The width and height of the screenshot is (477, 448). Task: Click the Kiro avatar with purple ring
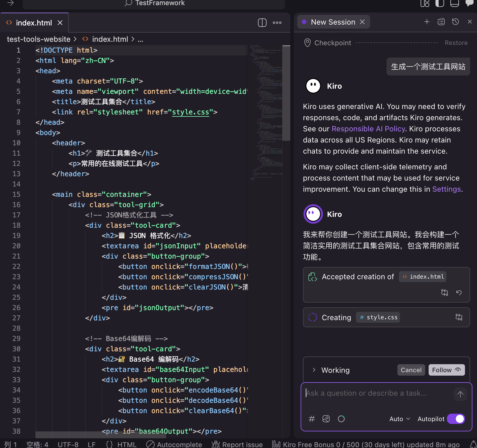point(313,214)
